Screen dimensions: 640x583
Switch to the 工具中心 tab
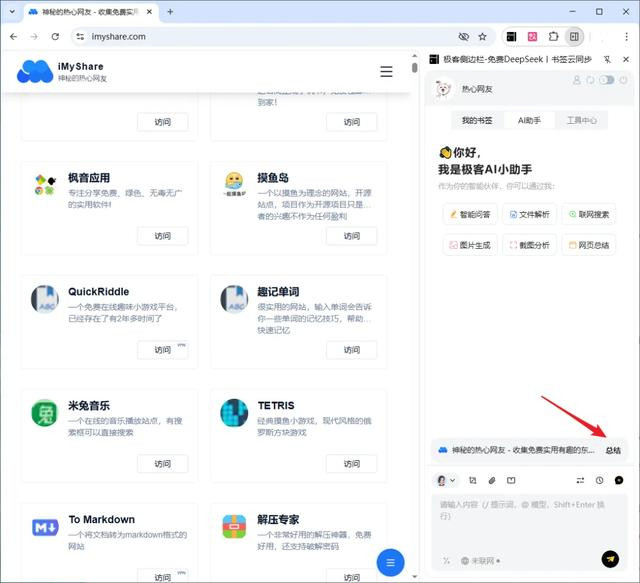[582, 120]
